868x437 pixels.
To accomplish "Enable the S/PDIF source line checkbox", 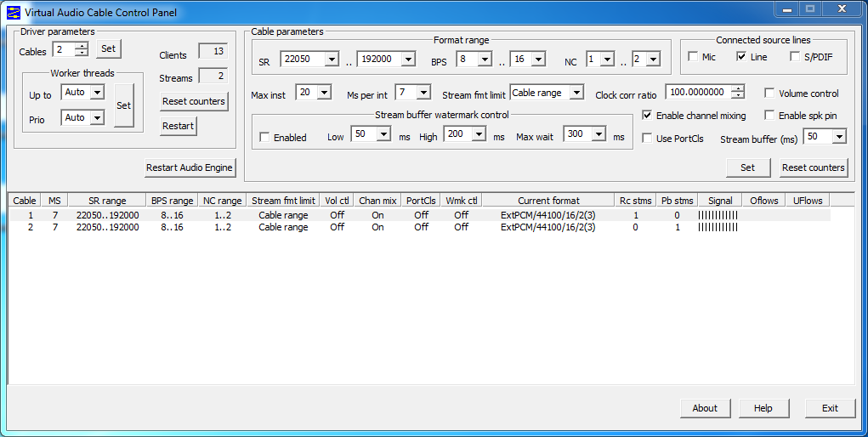I will tap(795, 56).
